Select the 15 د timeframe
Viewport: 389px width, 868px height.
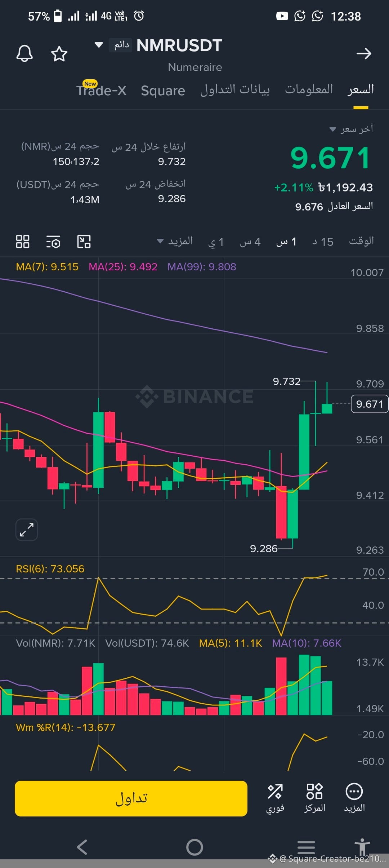pyautogui.click(x=323, y=242)
